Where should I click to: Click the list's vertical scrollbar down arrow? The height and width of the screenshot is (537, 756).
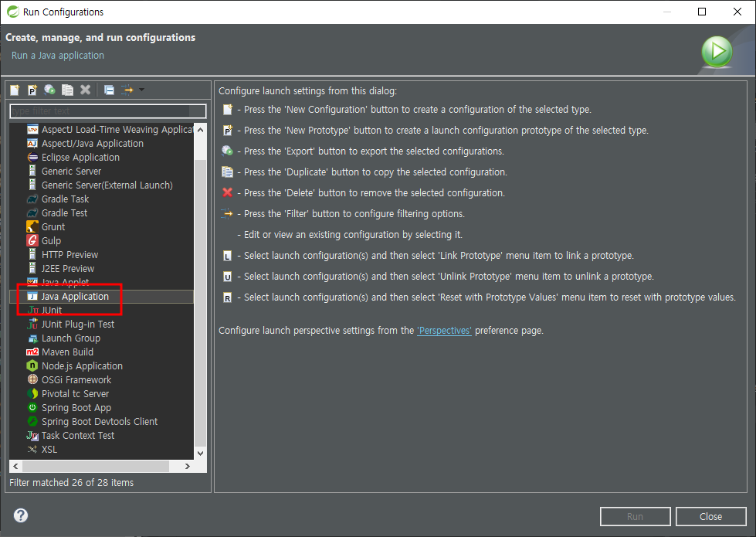click(201, 453)
